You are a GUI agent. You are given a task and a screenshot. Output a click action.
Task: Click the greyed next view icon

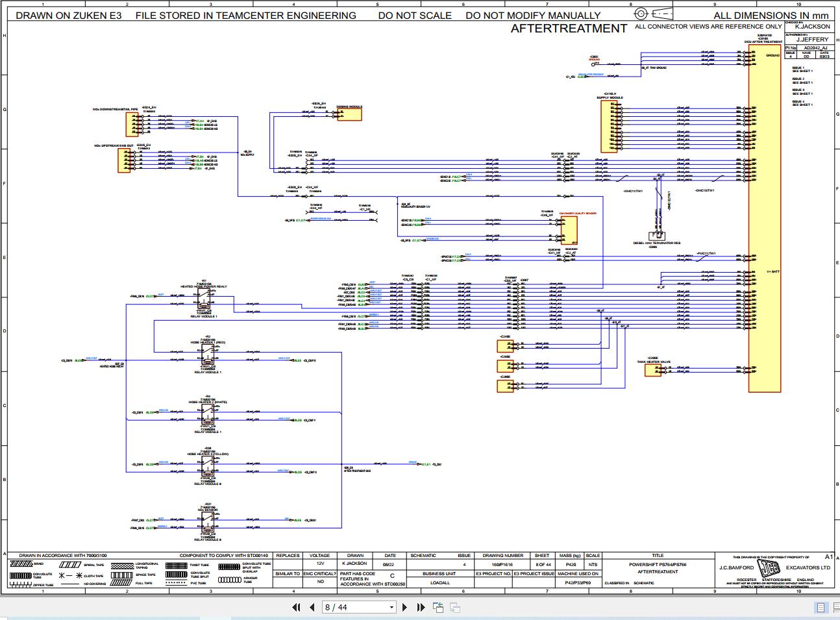coord(455,608)
